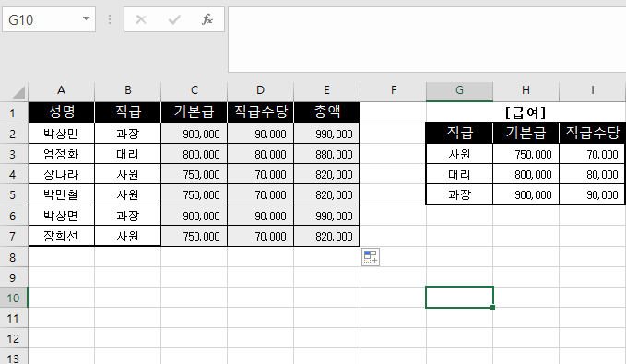This screenshot has width=626, height=364.
Task: Select row 5 header
Action: tap(14, 194)
